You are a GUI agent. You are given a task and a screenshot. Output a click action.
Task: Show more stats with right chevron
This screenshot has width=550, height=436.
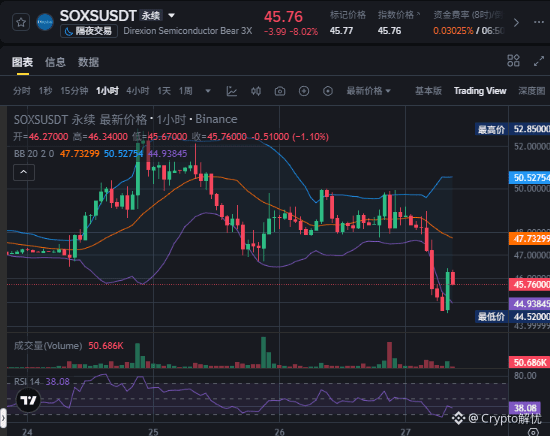coord(516,23)
